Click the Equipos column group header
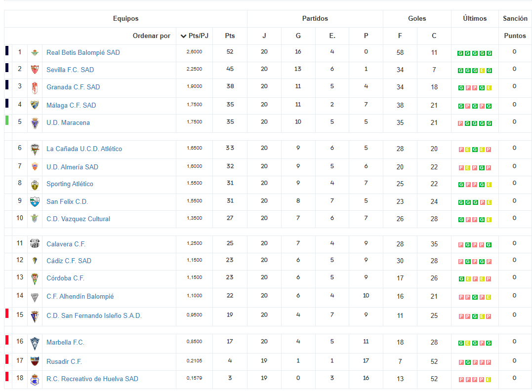This screenshot has width=532, height=392. click(x=126, y=19)
